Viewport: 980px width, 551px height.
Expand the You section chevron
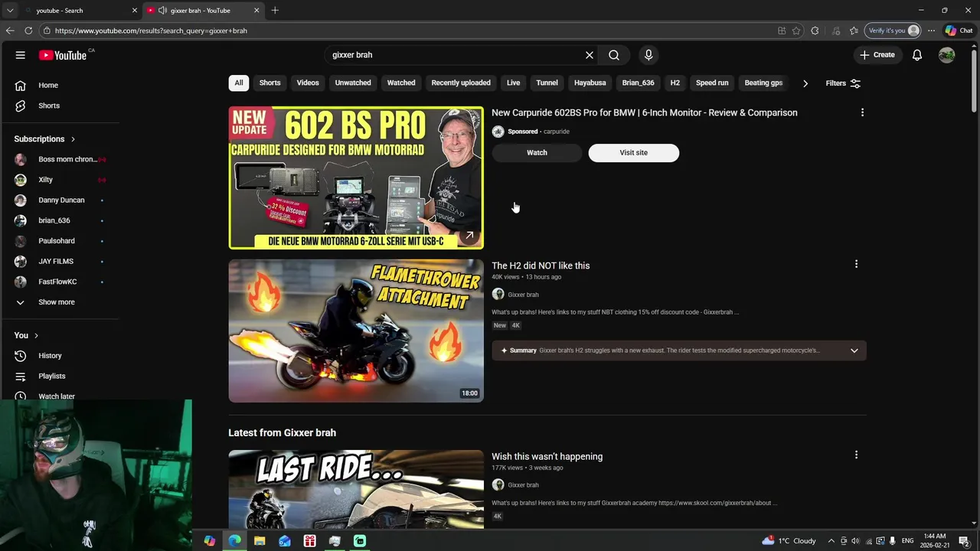click(x=36, y=335)
